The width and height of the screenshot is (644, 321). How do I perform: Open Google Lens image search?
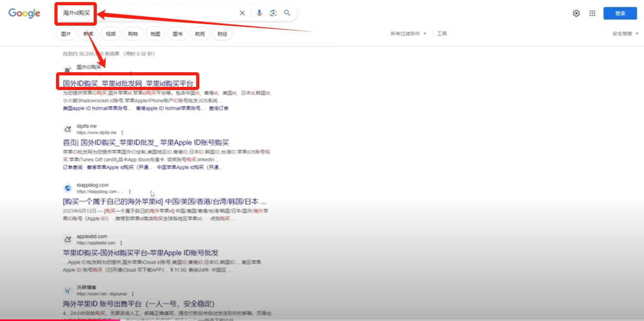click(273, 13)
